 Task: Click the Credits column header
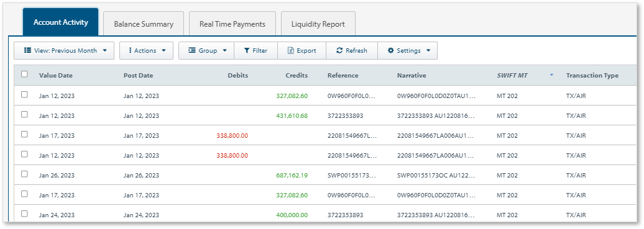click(x=297, y=76)
